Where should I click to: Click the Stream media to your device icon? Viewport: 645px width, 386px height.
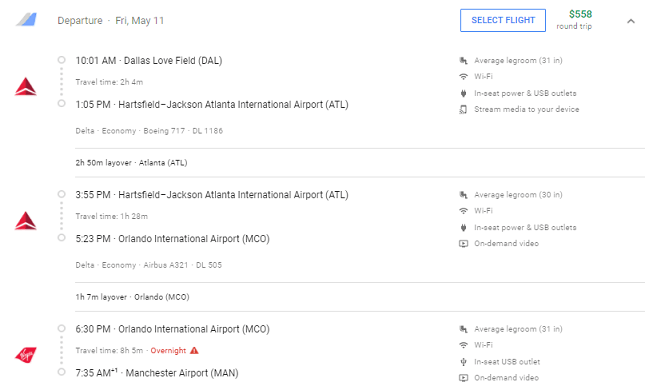pyautogui.click(x=463, y=109)
